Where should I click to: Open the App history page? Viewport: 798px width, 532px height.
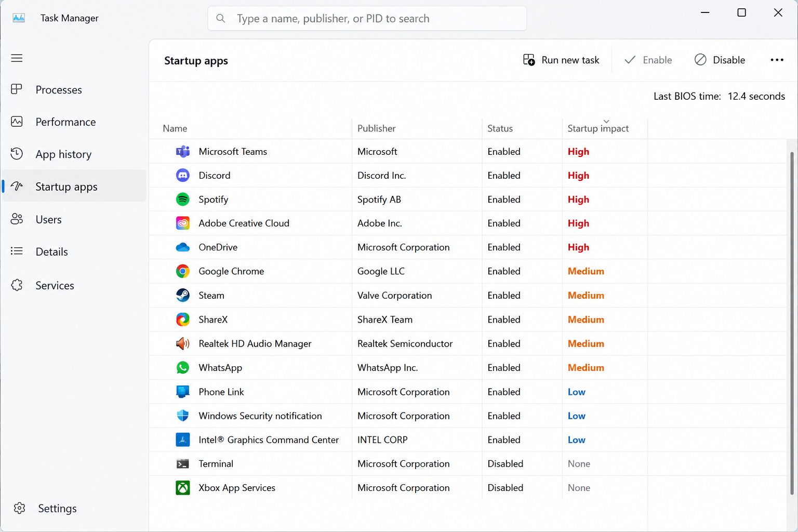coord(74,154)
